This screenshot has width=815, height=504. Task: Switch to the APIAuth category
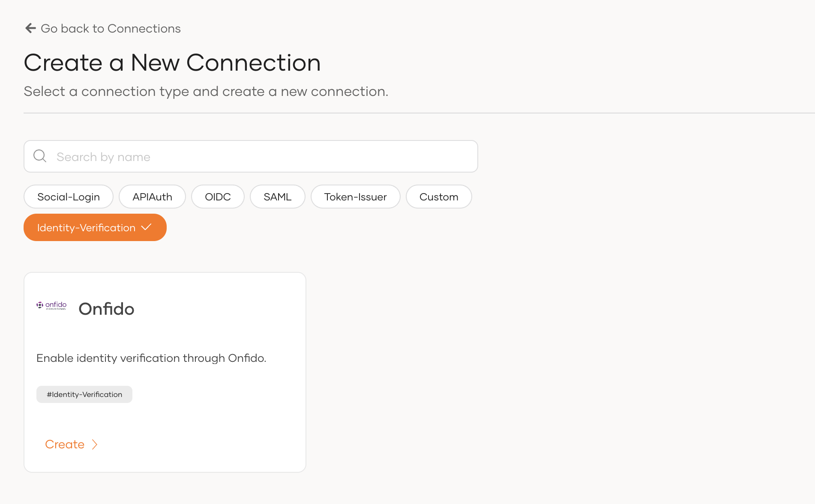[152, 197]
